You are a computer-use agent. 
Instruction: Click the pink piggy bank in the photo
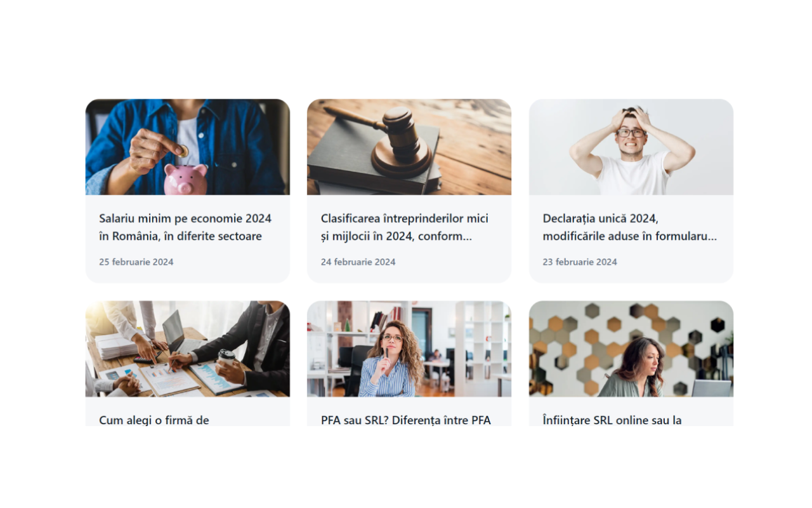185,178
